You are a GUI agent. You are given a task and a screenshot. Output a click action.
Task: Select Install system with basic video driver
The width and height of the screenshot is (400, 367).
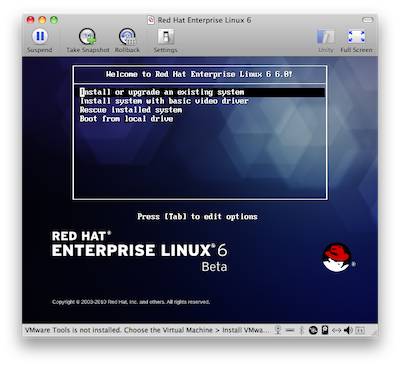[x=164, y=101]
